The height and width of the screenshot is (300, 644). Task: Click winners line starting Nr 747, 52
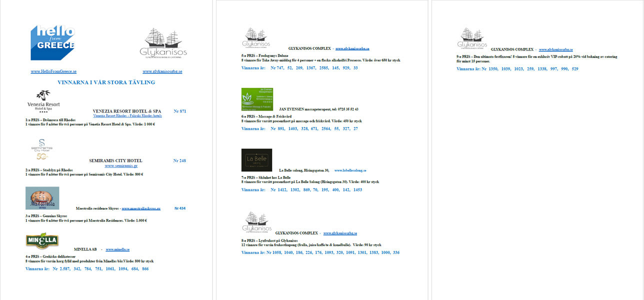click(x=299, y=67)
